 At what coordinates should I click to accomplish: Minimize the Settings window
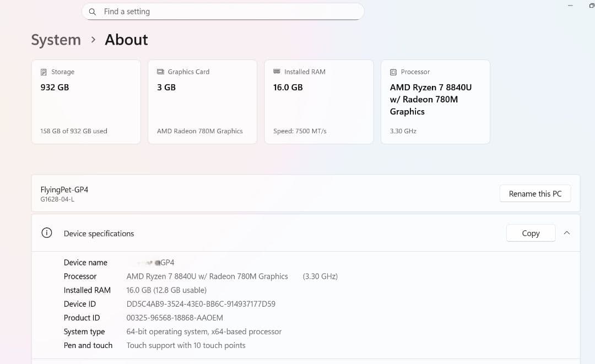click(570, 6)
